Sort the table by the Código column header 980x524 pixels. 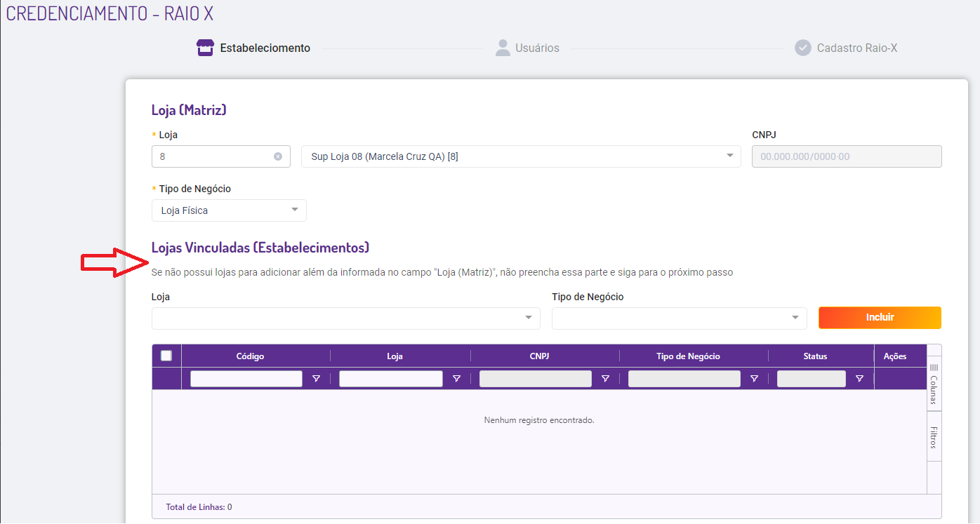[x=250, y=356]
